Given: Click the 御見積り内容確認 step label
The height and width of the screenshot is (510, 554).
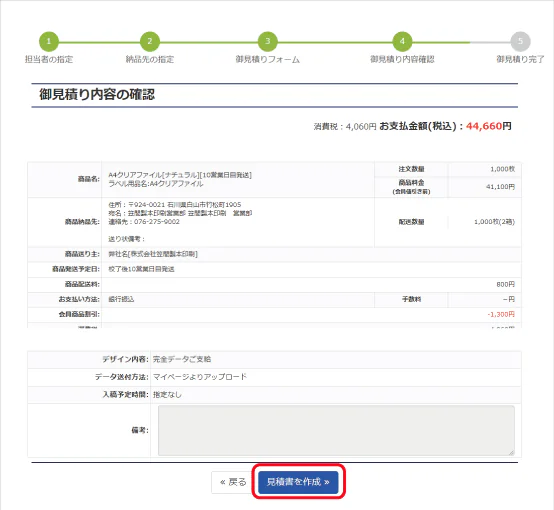Looking at the screenshot, I should [402, 59].
